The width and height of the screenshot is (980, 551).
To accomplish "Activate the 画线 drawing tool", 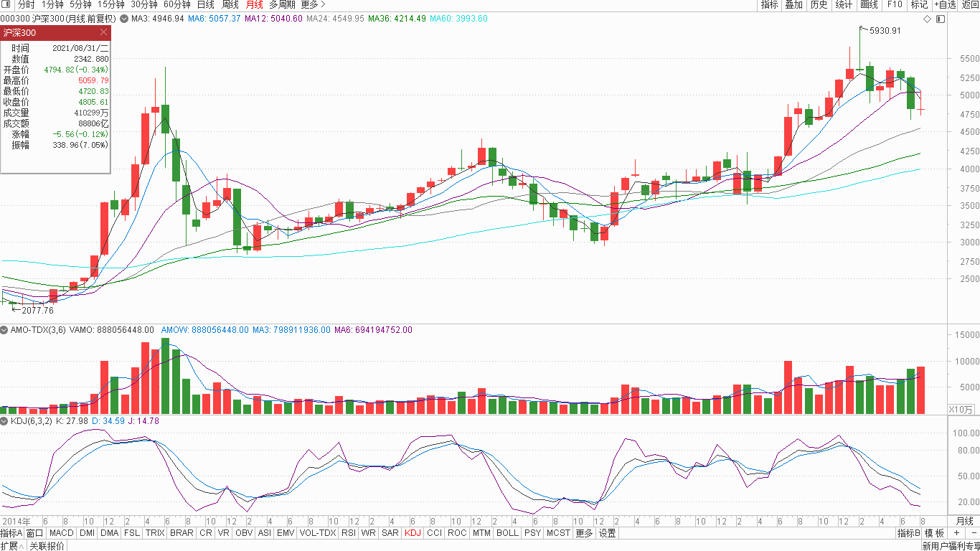I will coord(869,4).
